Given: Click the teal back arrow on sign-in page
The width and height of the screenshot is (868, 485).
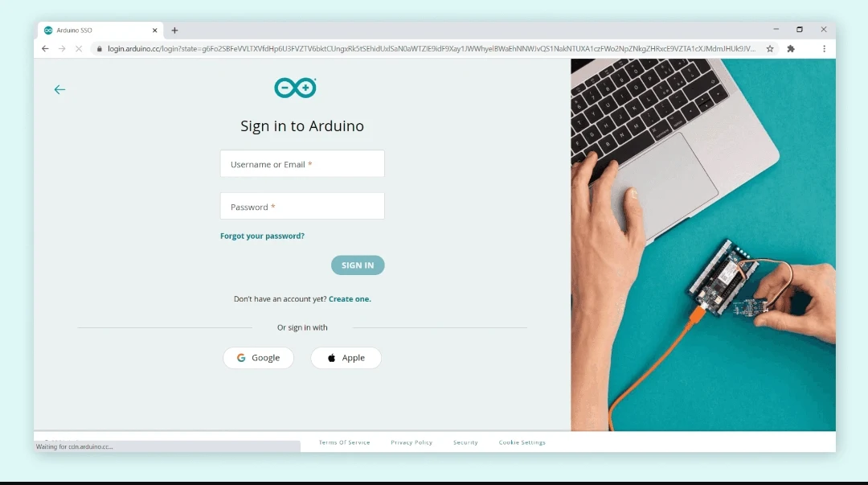Looking at the screenshot, I should [x=59, y=89].
